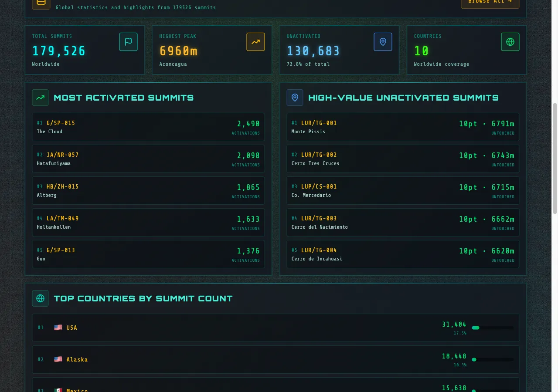Image resolution: width=558 pixels, height=392 pixels.
Task: Open summit JA/NR-057 Hatafuriyama
Action: (x=148, y=159)
